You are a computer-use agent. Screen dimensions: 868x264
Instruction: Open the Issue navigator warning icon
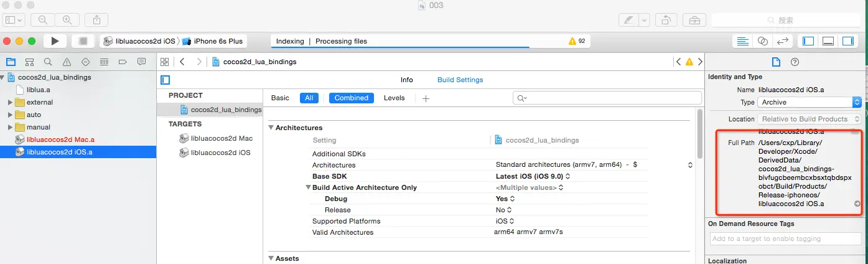pyautogui.click(x=67, y=62)
